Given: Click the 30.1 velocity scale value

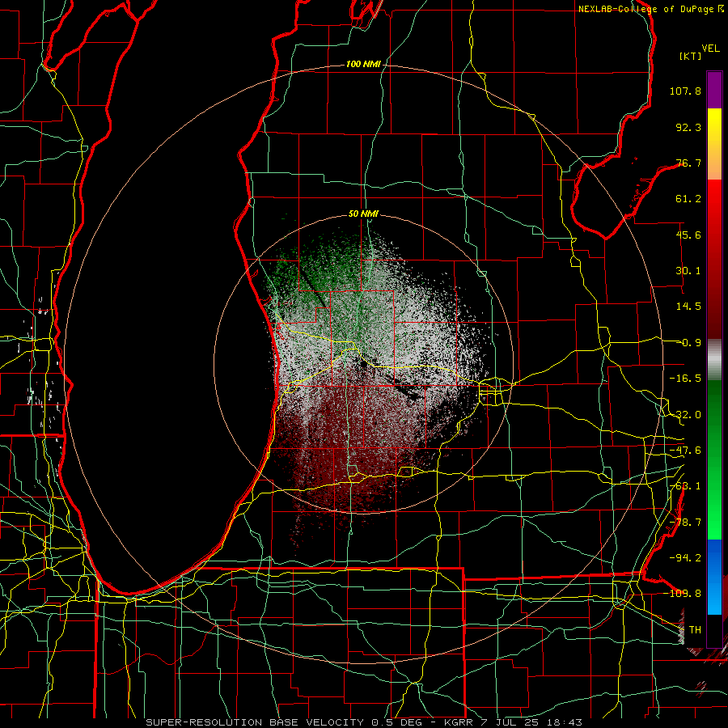Looking at the screenshot, I should (688, 271).
